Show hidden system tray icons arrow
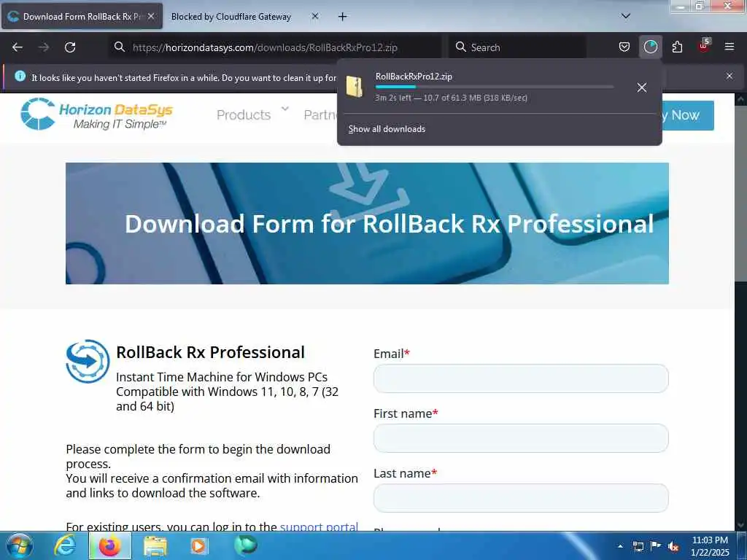The height and width of the screenshot is (560, 747). pyautogui.click(x=620, y=546)
